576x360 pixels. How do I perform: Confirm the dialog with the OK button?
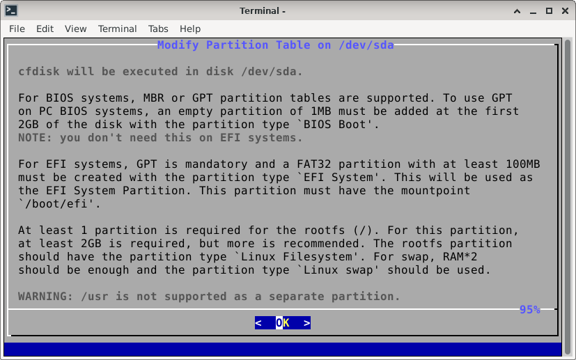click(282, 323)
